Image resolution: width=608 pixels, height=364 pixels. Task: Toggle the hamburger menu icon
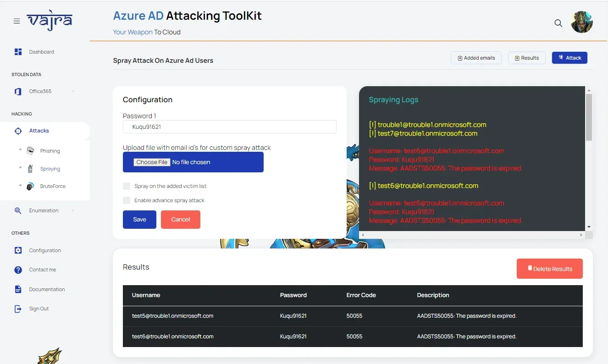[17, 21]
